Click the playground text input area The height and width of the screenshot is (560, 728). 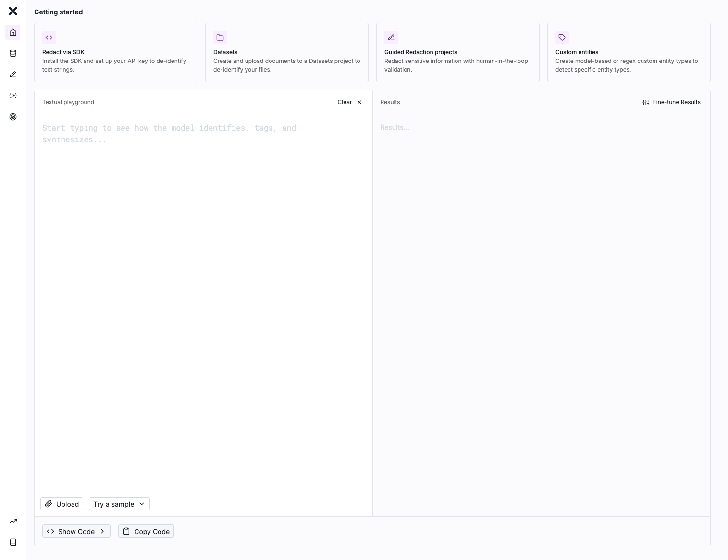203,288
